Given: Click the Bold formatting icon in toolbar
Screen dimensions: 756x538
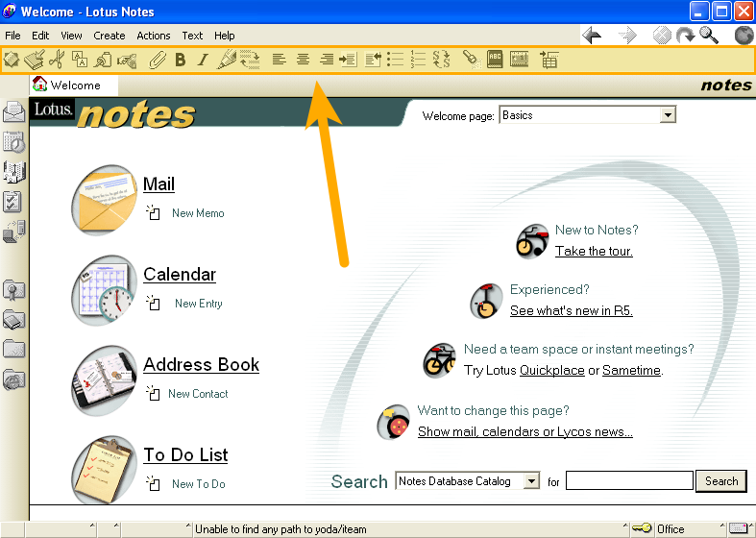Looking at the screenshot, I should pyautogui.click(x=180, y=60).
